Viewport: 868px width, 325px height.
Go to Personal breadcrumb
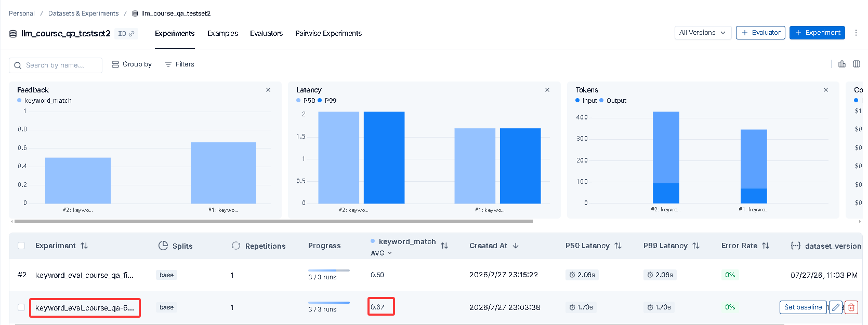pos(22,13)
